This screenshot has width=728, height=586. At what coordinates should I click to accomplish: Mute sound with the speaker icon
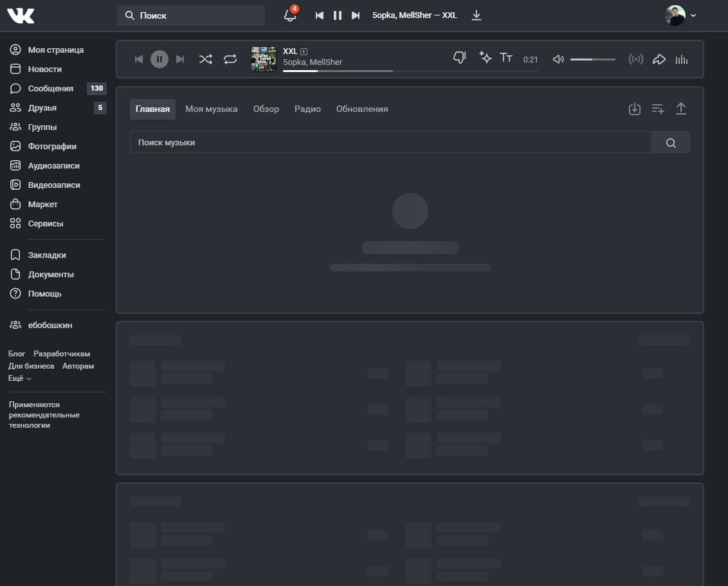pyautogui.click(x=558, y=59)
